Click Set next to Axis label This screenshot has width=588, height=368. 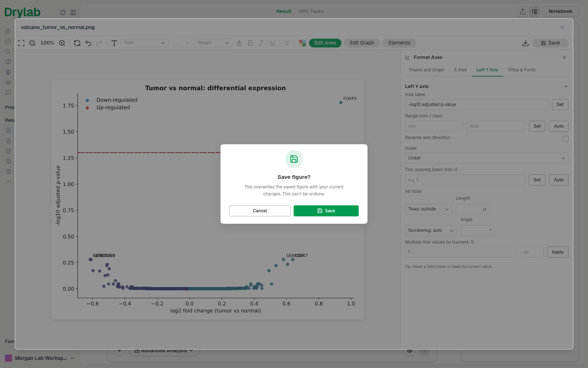[x=560, y=105]
